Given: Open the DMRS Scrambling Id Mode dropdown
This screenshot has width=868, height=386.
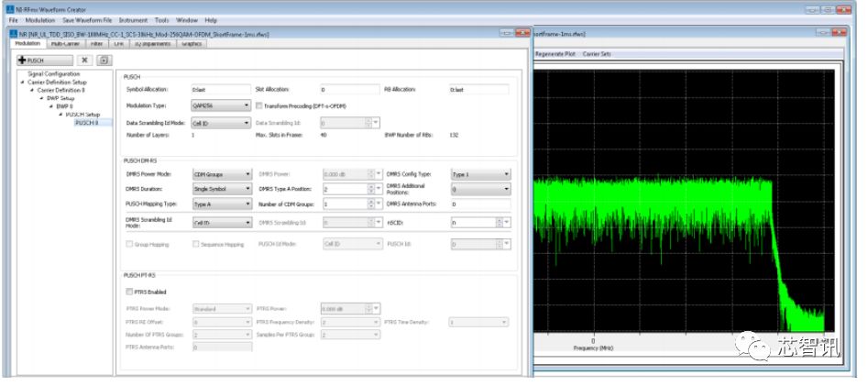Looking at the screenshot, I should tap(222, 223).
